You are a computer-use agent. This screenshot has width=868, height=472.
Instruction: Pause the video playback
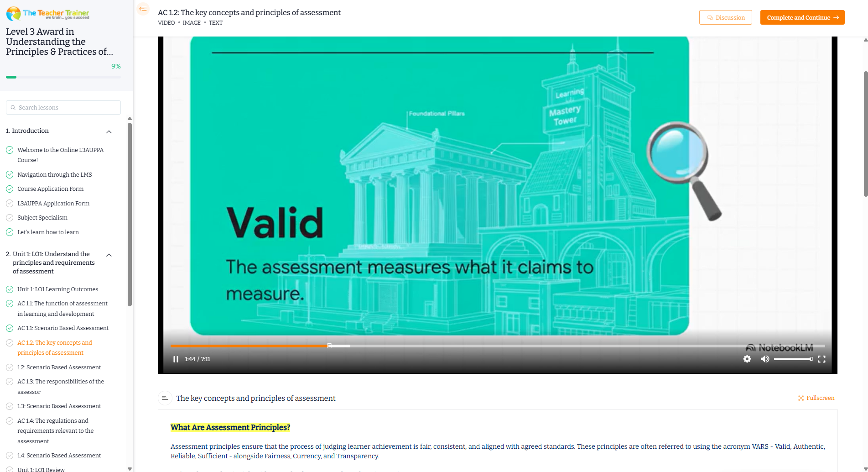point(176,359)
